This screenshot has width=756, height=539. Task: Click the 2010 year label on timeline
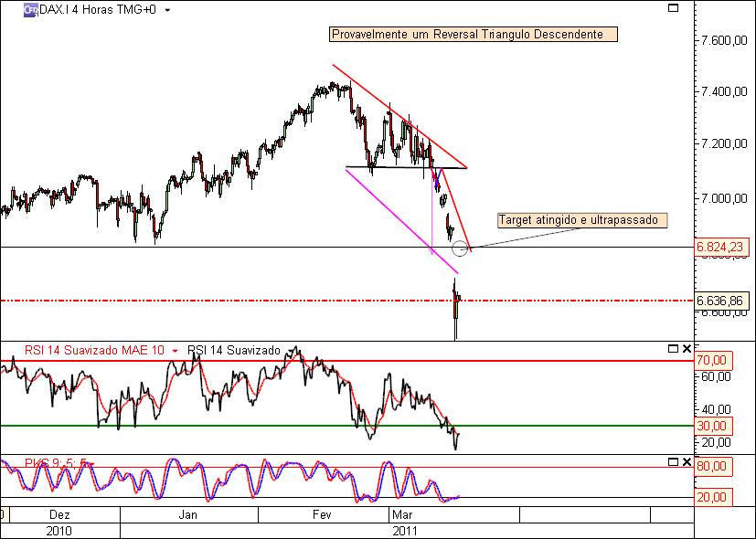tap(59, 532)
